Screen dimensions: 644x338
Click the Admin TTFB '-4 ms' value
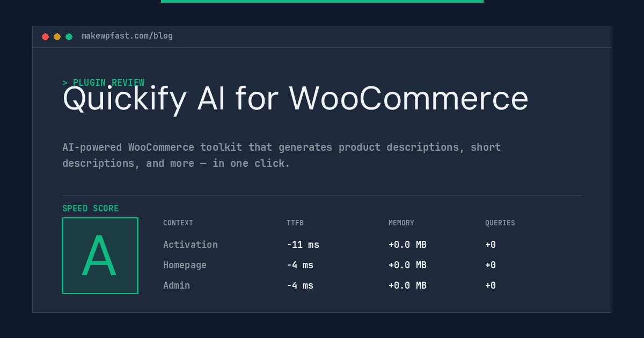click(300, 285)
